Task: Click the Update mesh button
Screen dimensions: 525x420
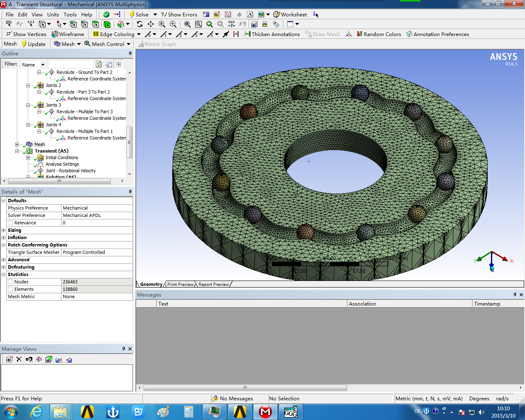Action: pos(34,44)
